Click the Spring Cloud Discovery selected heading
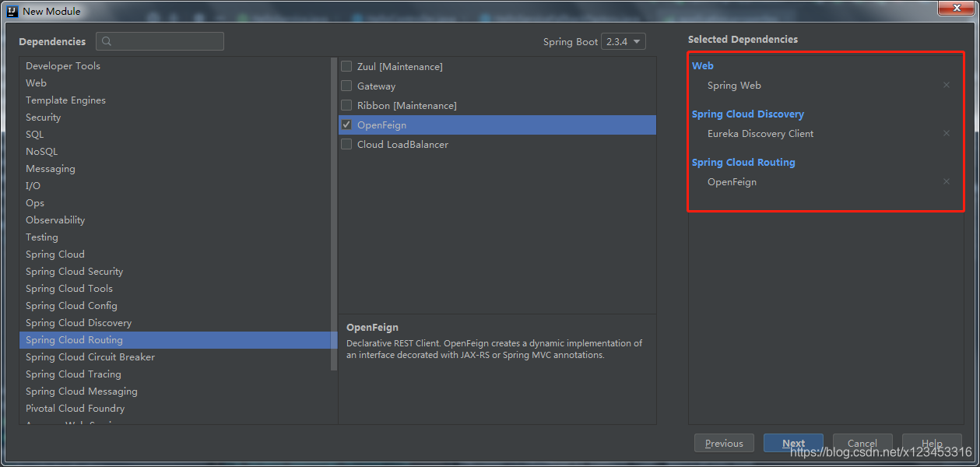The image size is (980, 467). pyautogui.click(x=748, y=114)
